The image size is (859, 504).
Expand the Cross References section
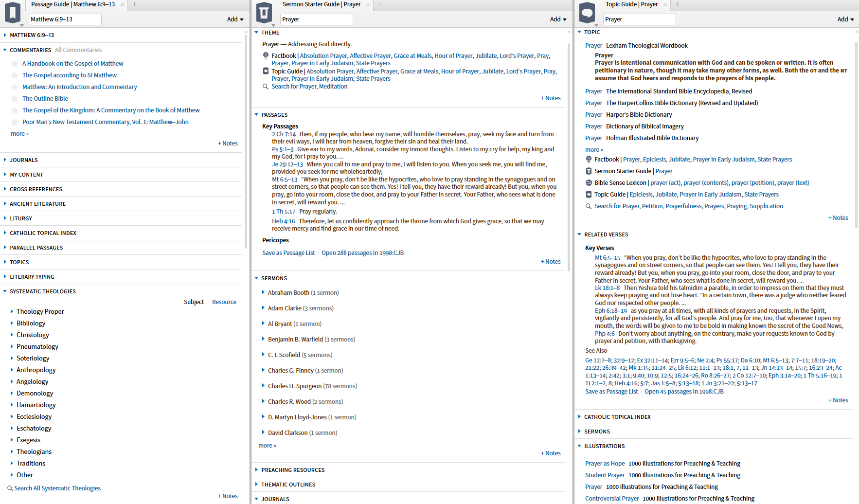click(x=5, y=189)
